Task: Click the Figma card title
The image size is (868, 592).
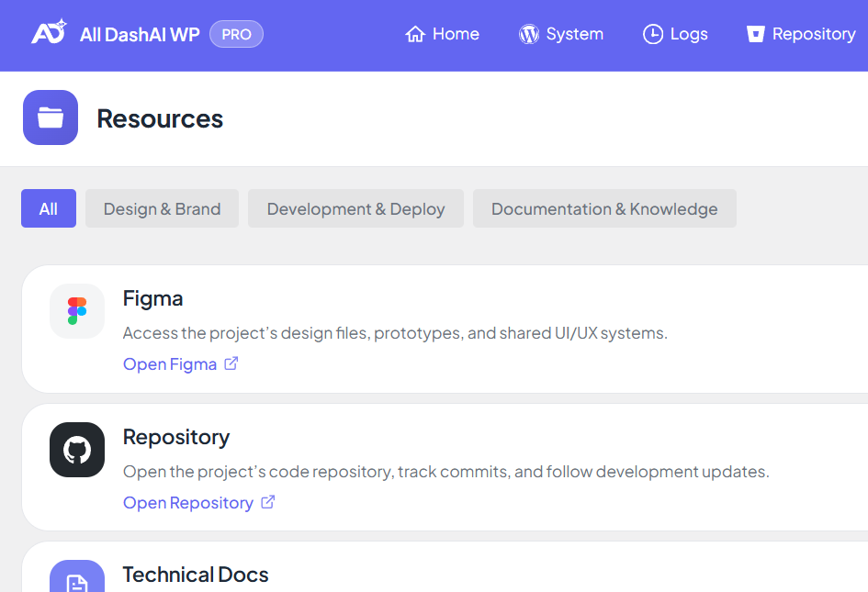Action: (x=152, y=298)
